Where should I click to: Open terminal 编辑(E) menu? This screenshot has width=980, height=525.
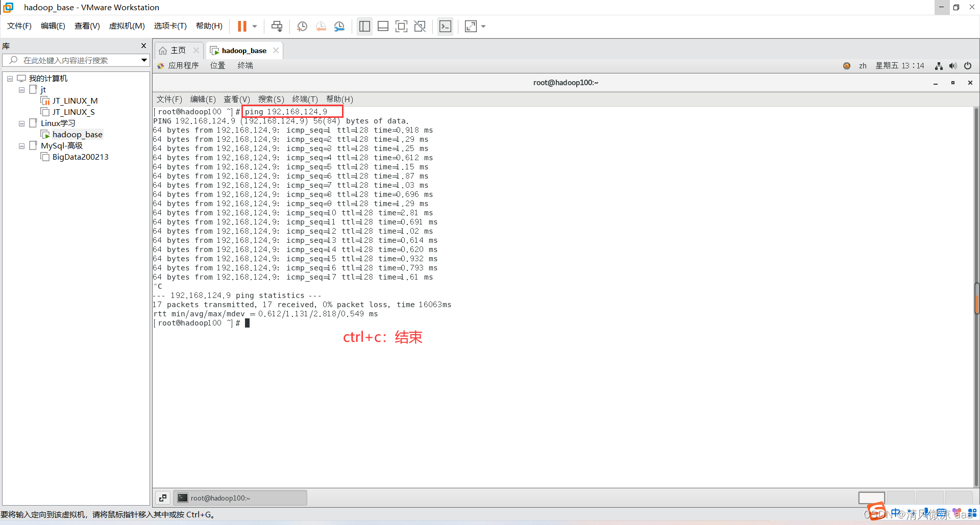[203, 99]
